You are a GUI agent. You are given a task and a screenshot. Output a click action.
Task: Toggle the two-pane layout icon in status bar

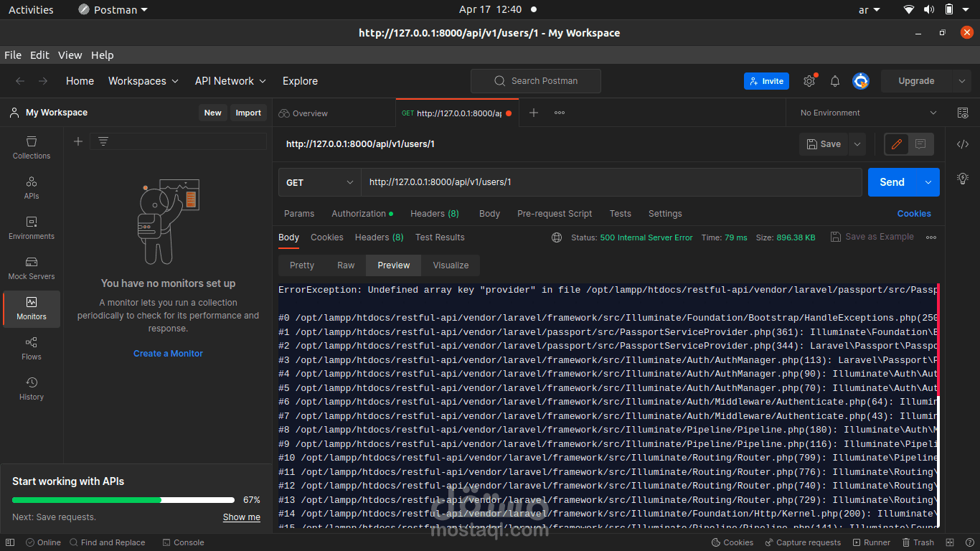click(x=950, y=542)
